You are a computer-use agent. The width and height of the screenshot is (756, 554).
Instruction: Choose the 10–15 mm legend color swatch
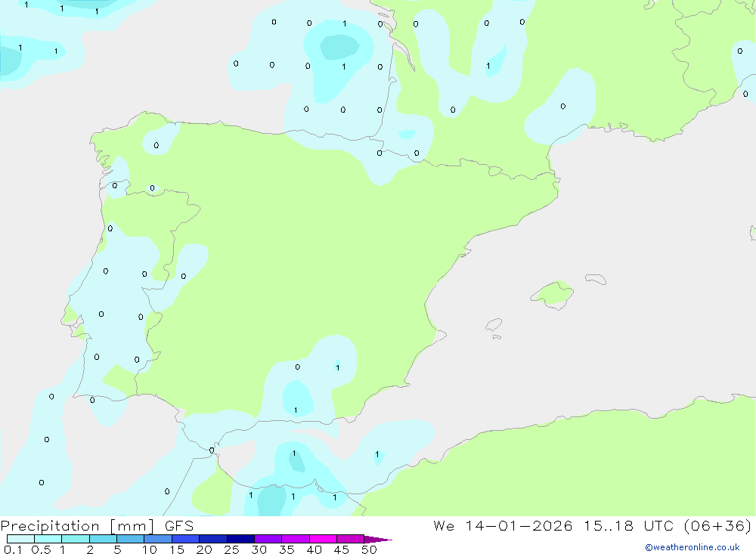pos(158,539)
